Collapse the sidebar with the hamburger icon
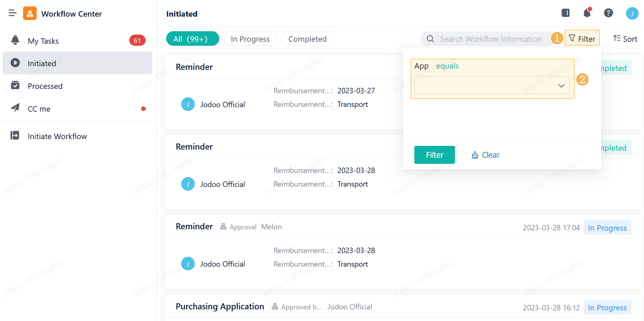This screenshot has width=644, height=321. tap(13, 13)
